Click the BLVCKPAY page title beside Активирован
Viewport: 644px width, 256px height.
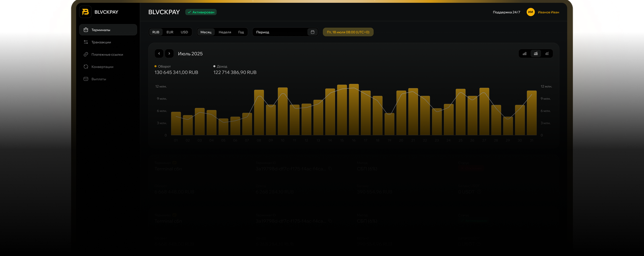pyautogui.click(x=164, y=12)
